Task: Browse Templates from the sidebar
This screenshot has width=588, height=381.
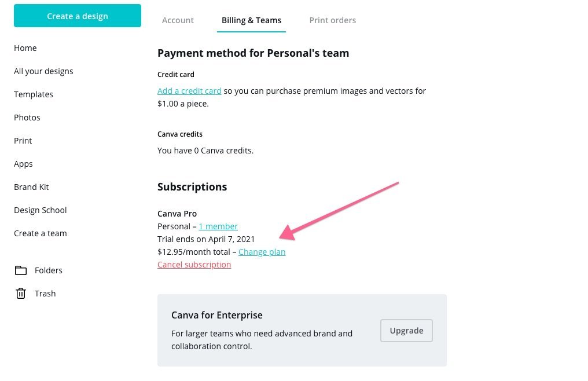Action: 34,94
